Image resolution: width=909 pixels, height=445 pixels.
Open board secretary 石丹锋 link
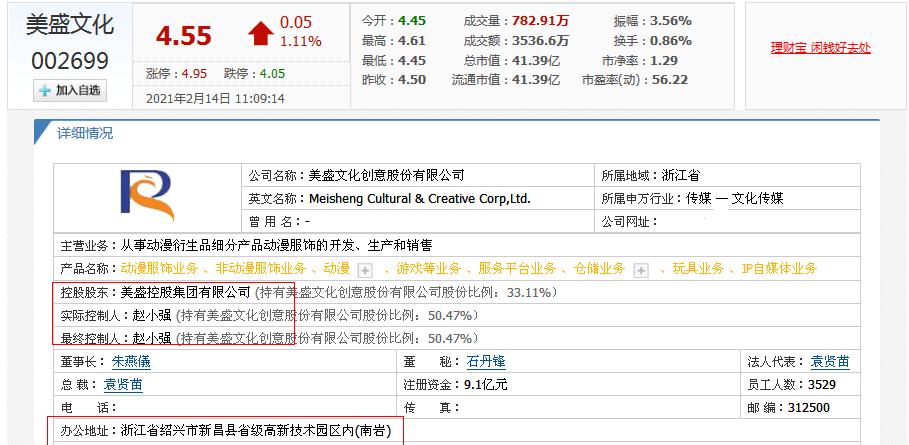point(486,362)
